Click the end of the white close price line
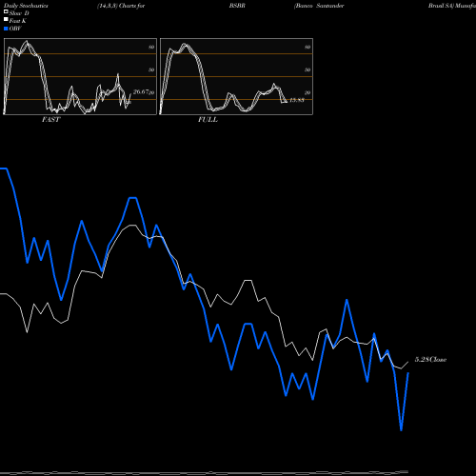Viewport: 476px width, 476px height. 408,362
